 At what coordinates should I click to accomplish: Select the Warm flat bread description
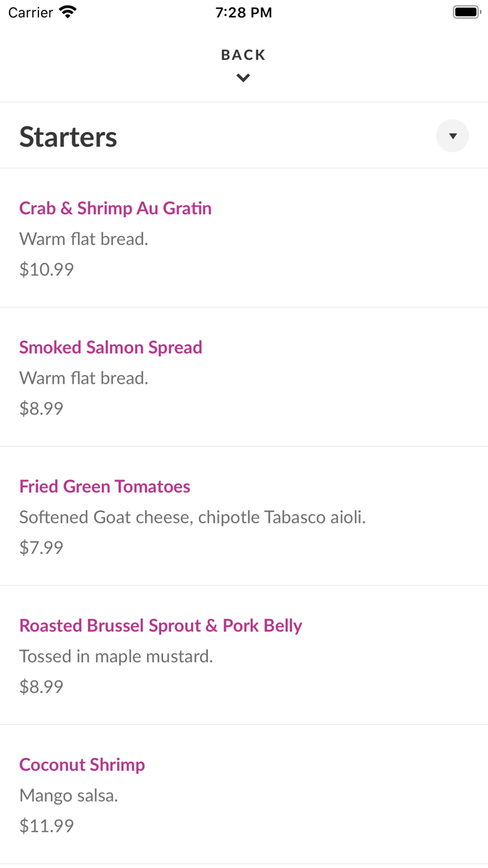[x=84, y=239]
